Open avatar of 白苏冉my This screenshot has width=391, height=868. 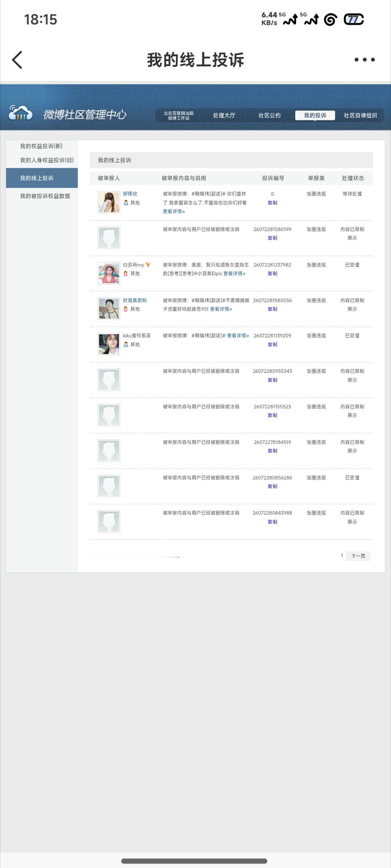click(109, 273)
